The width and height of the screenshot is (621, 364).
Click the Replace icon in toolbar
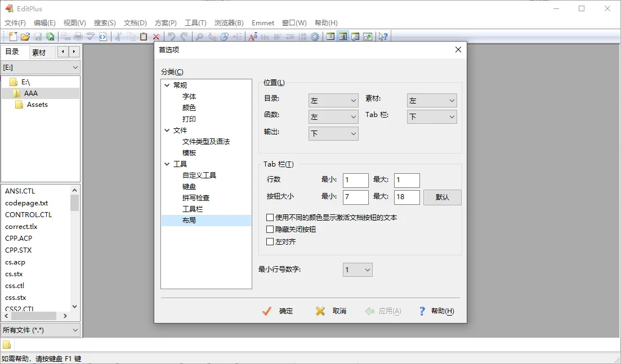(x=212, y=37)
